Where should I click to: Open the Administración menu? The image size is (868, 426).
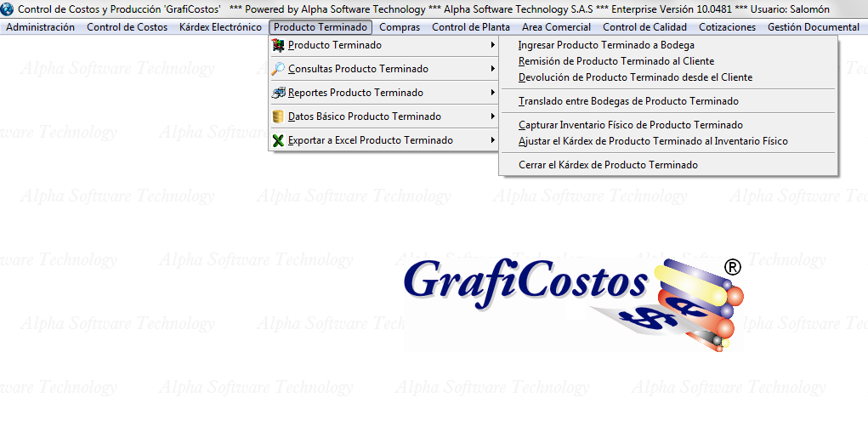pyautogui.click(x=40, y=27)
